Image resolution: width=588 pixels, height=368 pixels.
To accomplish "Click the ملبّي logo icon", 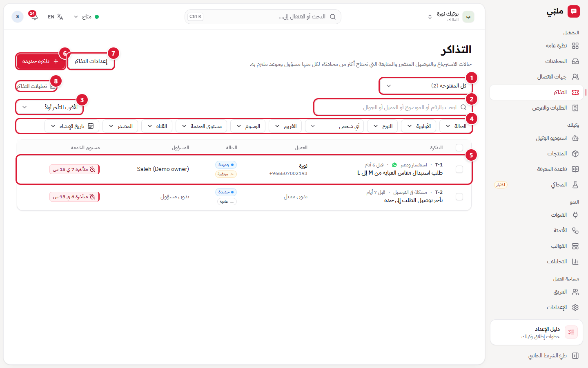I will pos(574,11).
